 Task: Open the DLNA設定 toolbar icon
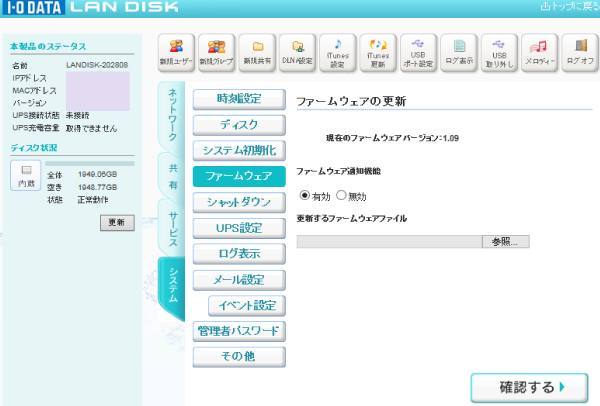tap(297, 50)
